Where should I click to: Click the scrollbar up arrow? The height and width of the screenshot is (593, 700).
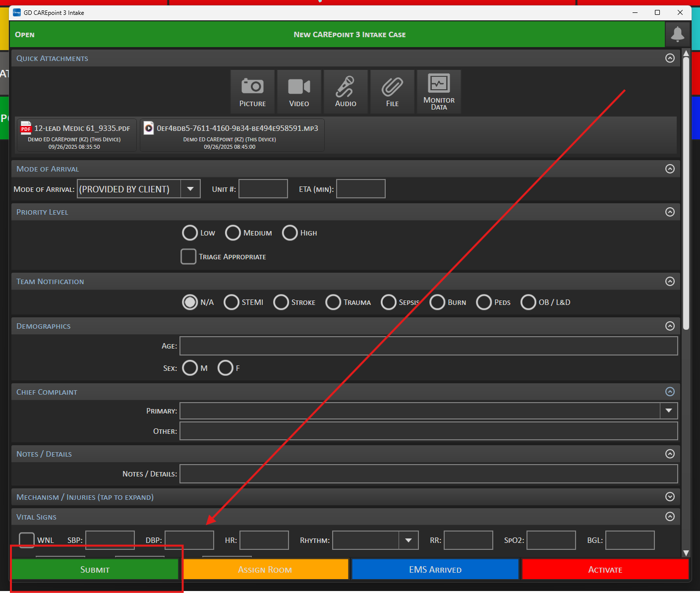686,53
